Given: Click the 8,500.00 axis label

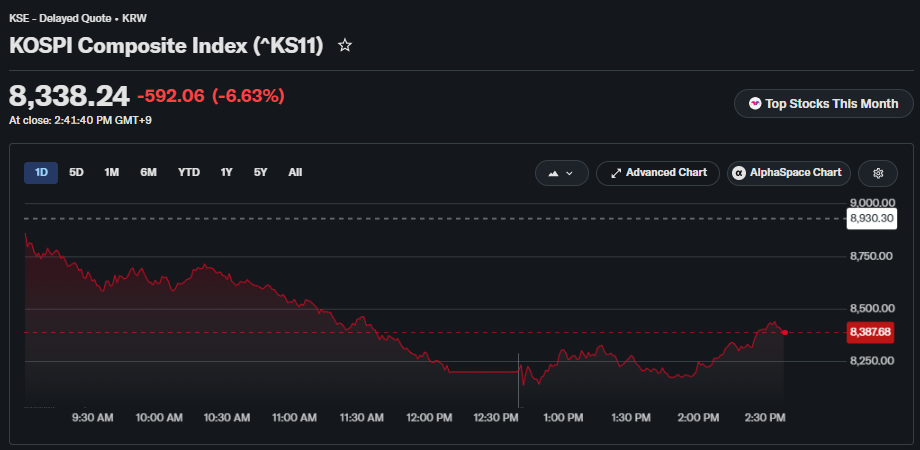Looking at the screenshot, I should point(871,309).
